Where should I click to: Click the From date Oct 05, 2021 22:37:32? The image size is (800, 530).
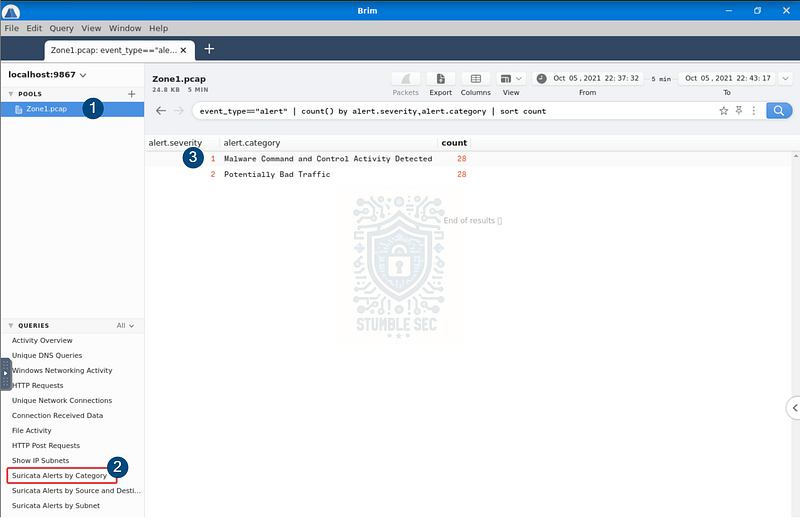point(596,78)
